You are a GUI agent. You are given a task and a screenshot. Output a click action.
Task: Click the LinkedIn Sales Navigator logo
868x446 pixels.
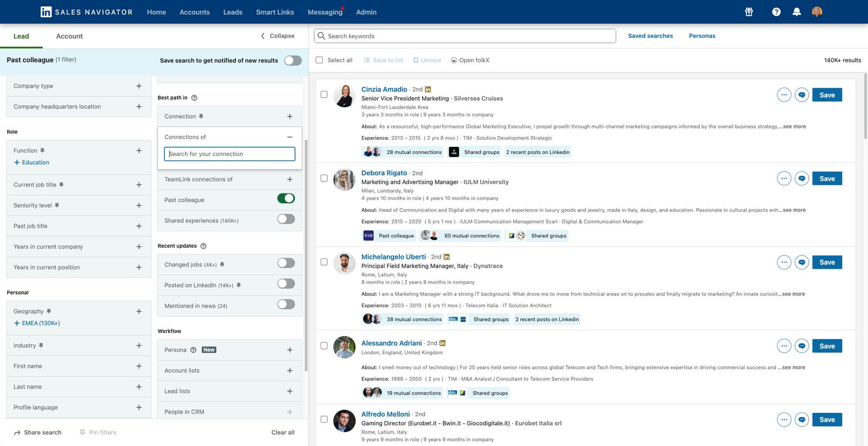[x=87, y=12]
